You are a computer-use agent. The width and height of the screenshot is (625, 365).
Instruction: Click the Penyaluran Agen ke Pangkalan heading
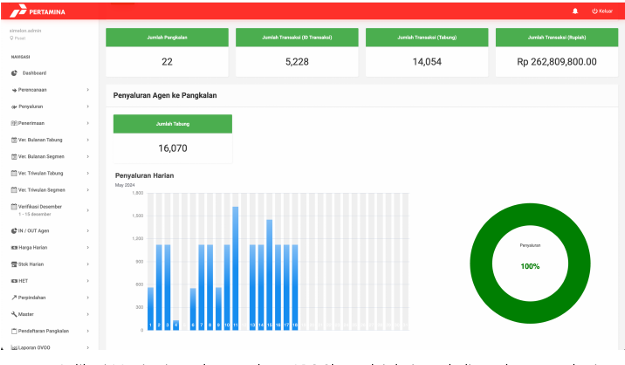pyautogui.click(x=165, y=95)
